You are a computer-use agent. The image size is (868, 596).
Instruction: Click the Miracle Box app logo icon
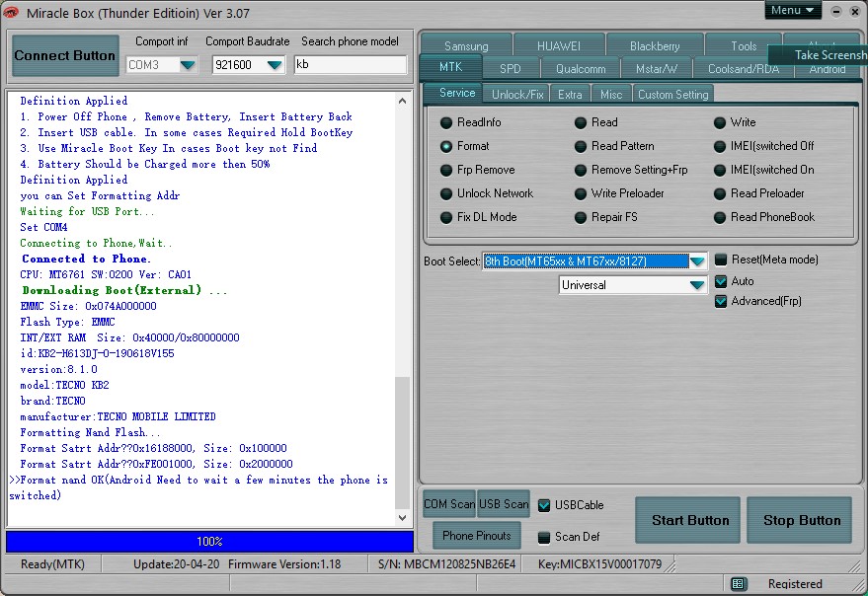pos(11,12)
